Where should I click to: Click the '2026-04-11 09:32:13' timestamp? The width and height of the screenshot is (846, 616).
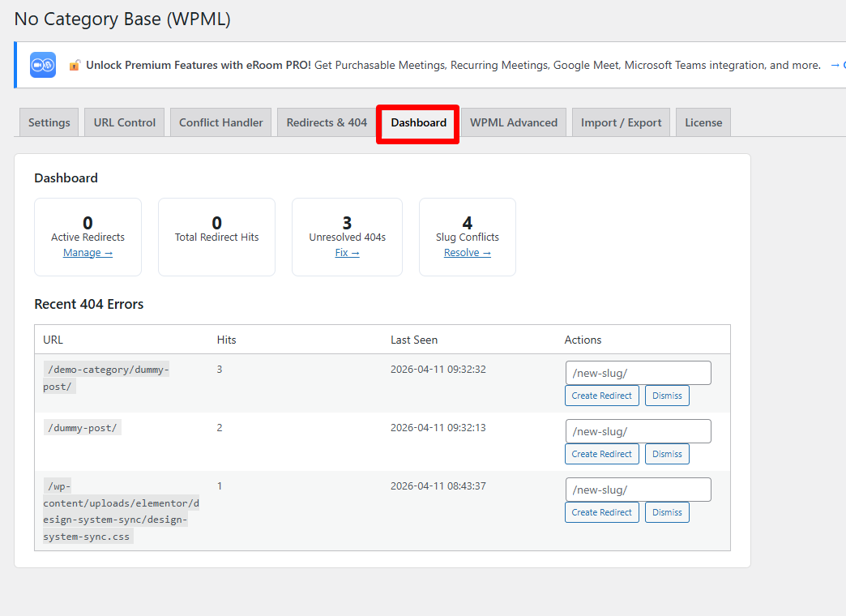pos(438,428)
